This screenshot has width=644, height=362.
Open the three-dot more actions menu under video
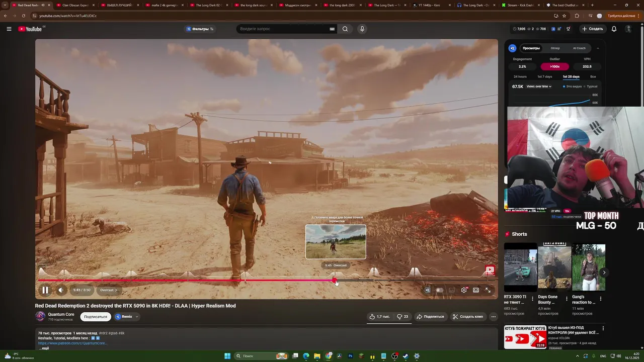[x=494, y=317]
